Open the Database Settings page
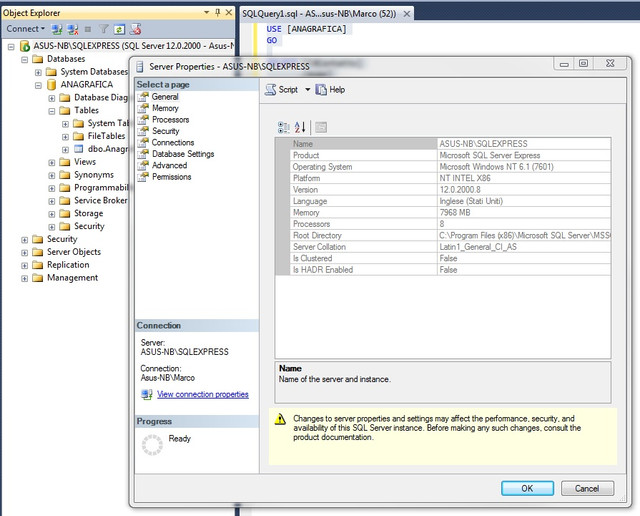This screenshot has width=640, height=516. point(183,154)
